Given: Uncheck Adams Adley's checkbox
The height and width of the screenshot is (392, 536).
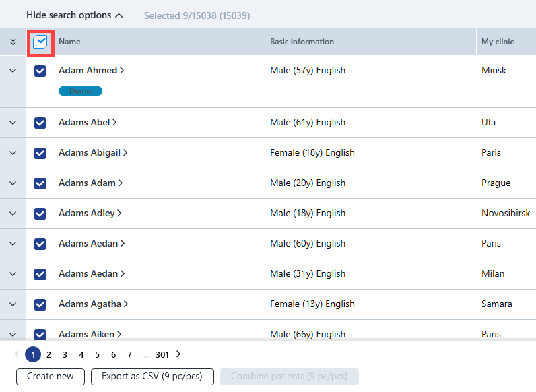Looking at the screenshot, I should [40, 214].
